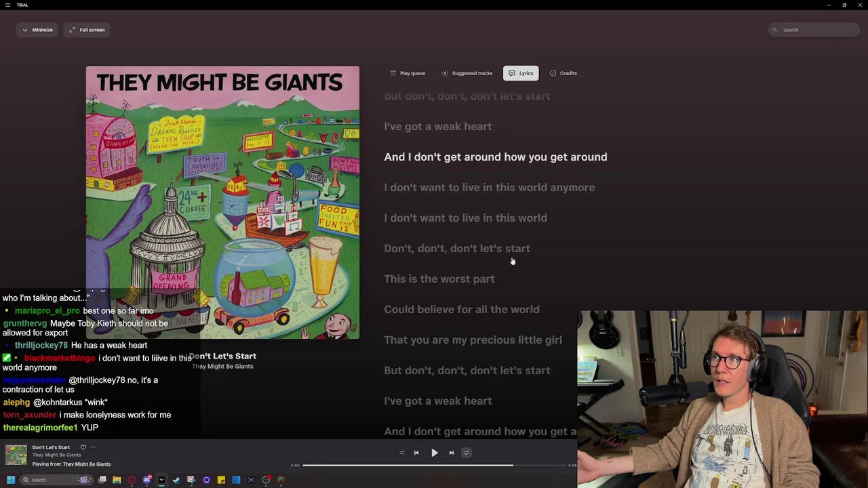Select the Lyrics tab

click(521, 73)
